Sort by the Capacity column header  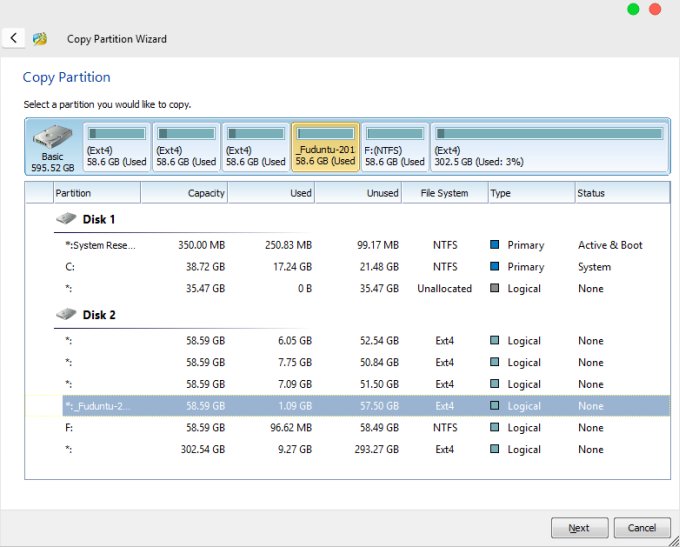pos(184,193)
